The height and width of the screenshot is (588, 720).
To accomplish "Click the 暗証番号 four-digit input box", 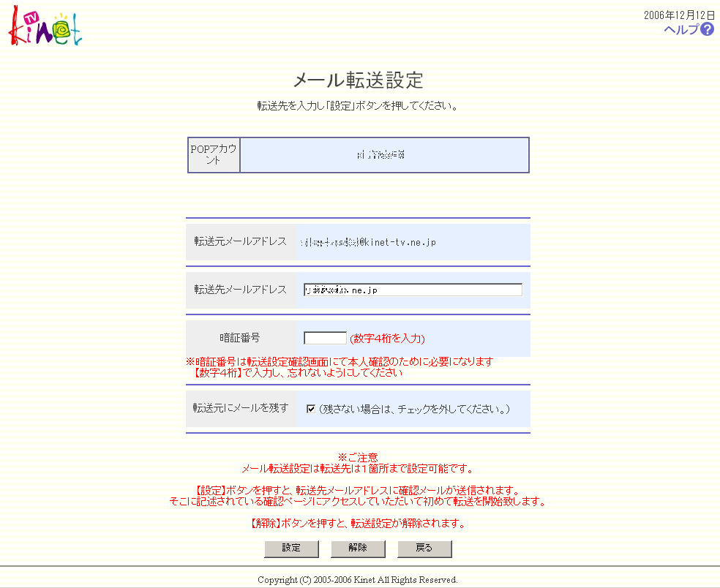I will 325,338.
